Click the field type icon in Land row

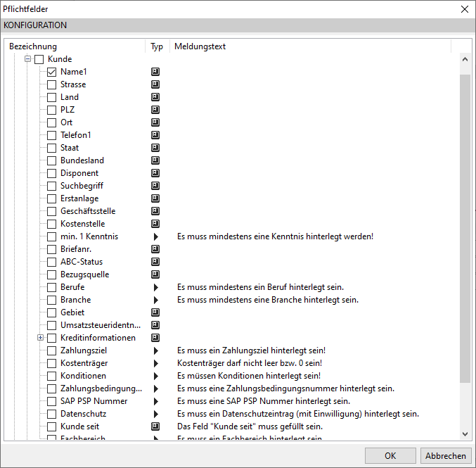click(155, 97)
